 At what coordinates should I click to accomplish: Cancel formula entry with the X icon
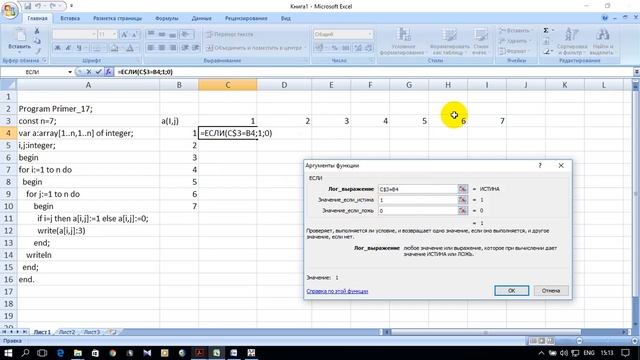(x=89, y=72)
